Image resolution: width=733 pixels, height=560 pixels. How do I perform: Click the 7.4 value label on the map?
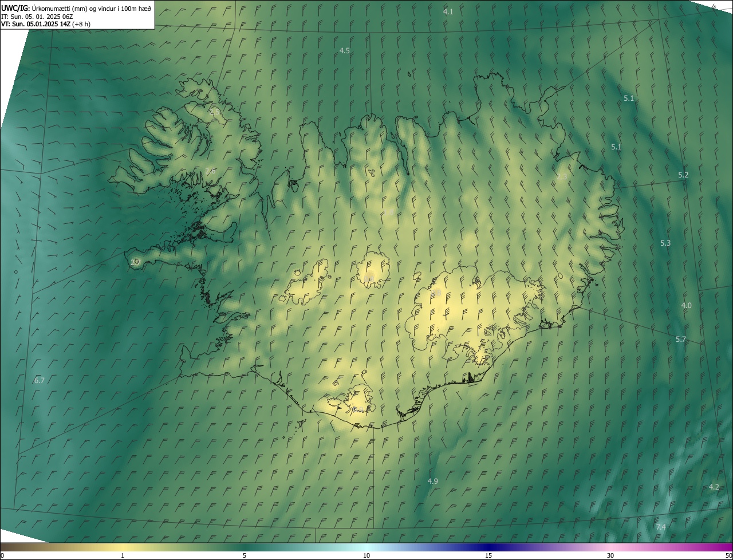(660, 527)
